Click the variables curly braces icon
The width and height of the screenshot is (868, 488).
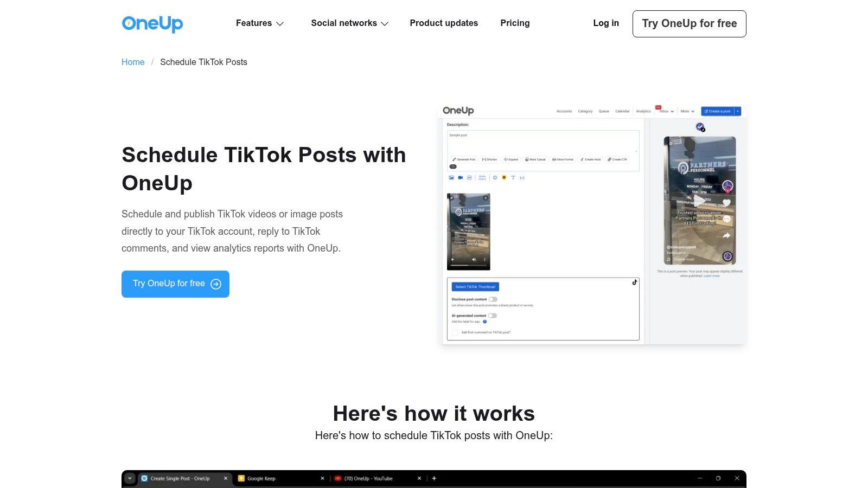click(x=522, y=178)
